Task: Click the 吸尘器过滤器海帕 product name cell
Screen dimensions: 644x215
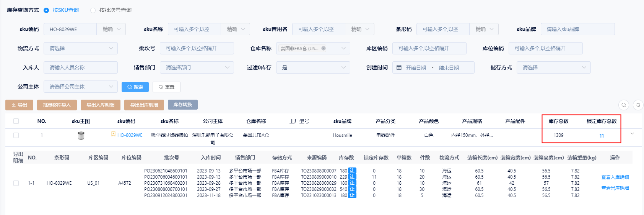Action: coord(169,135)
